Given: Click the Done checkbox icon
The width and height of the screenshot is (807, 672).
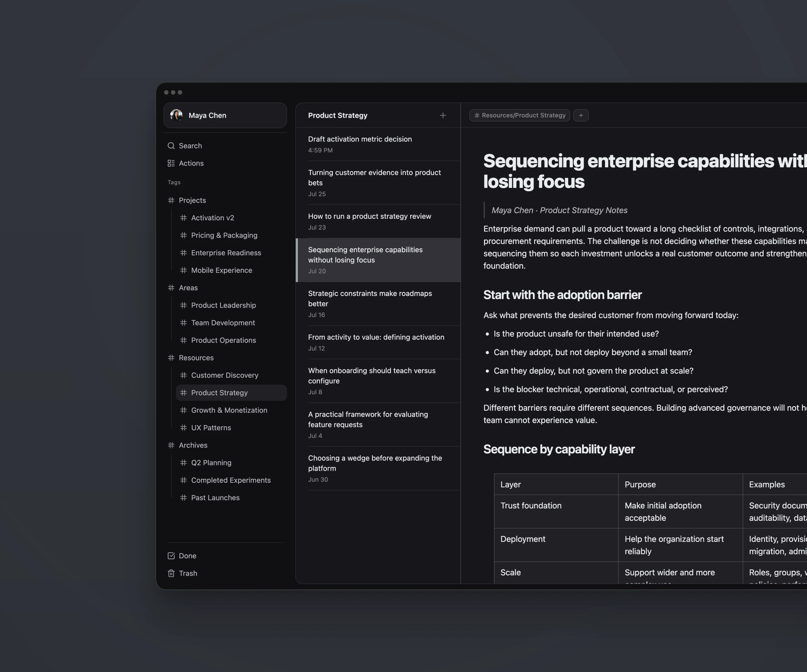Looking at the screenshot, I should [171, 556].
